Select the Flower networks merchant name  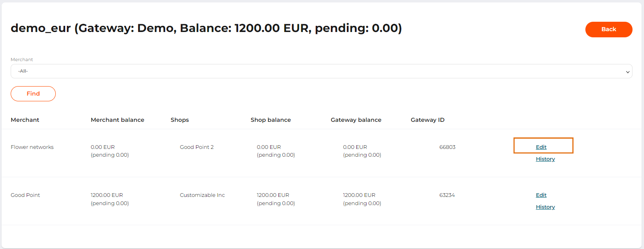[x=32, y=147]
